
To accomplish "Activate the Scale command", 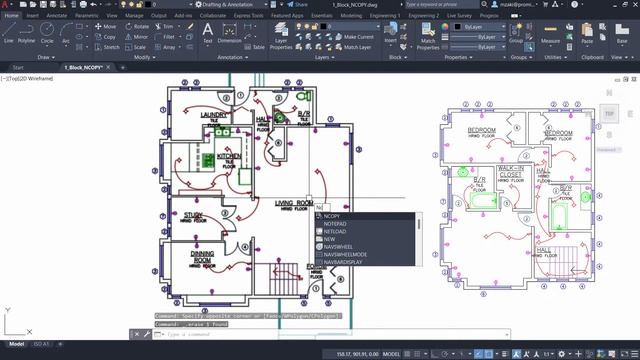I will (x=136, y=47).
